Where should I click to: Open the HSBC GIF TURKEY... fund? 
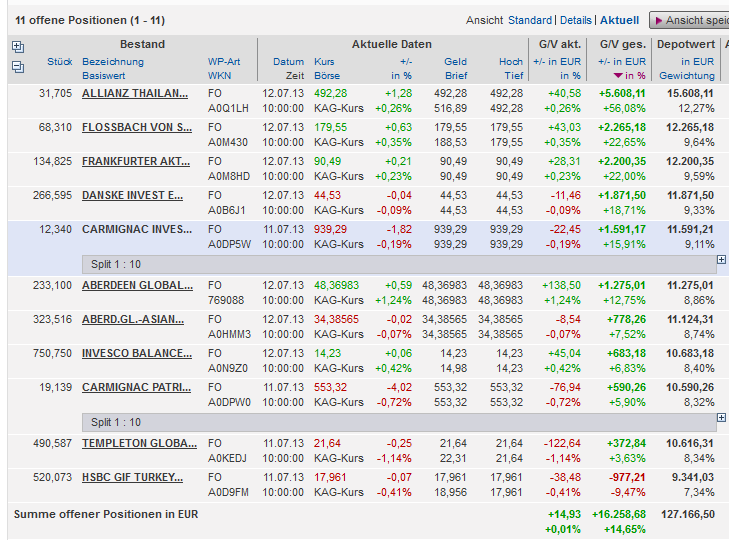tap(136, 477)
